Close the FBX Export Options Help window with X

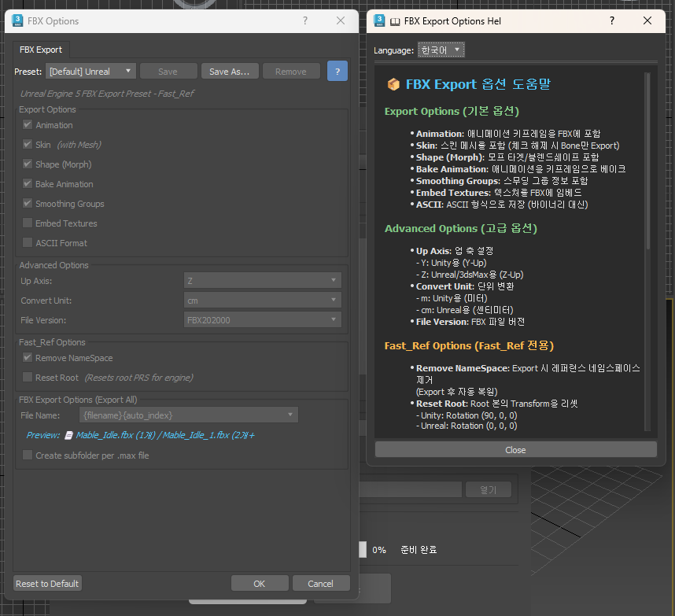(x=647, y=21)
